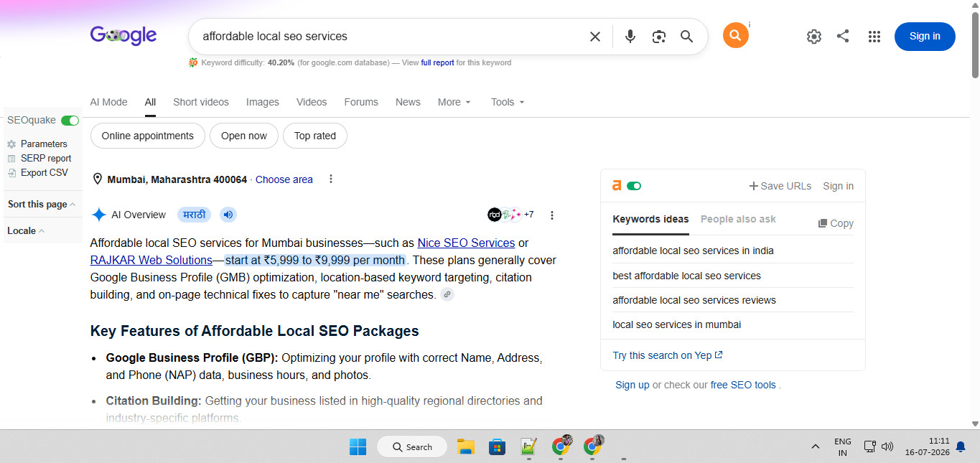Image resolution: width=980 pixels, height=463 pixels.
Task: Click the Google logo
Action: click(x=123, y=35)
